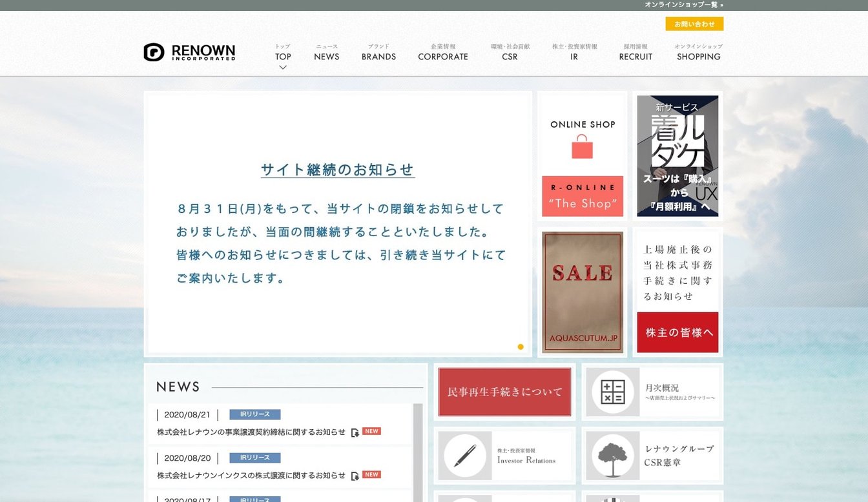
Task: Open PDF icon beside 2020/08/21 news
Action: pyautogui.click(x=355, y=432)
